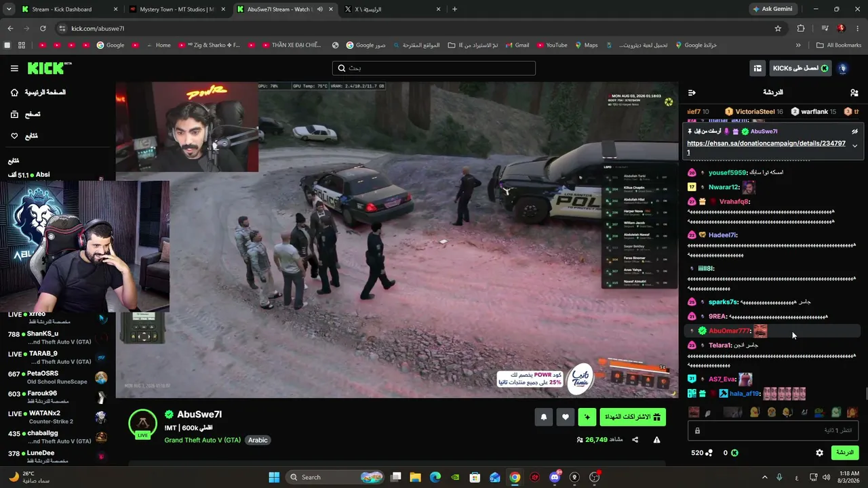Mute the AbuSwe7l Stream tab audio

pyautogui.click(x=320, y=9)
